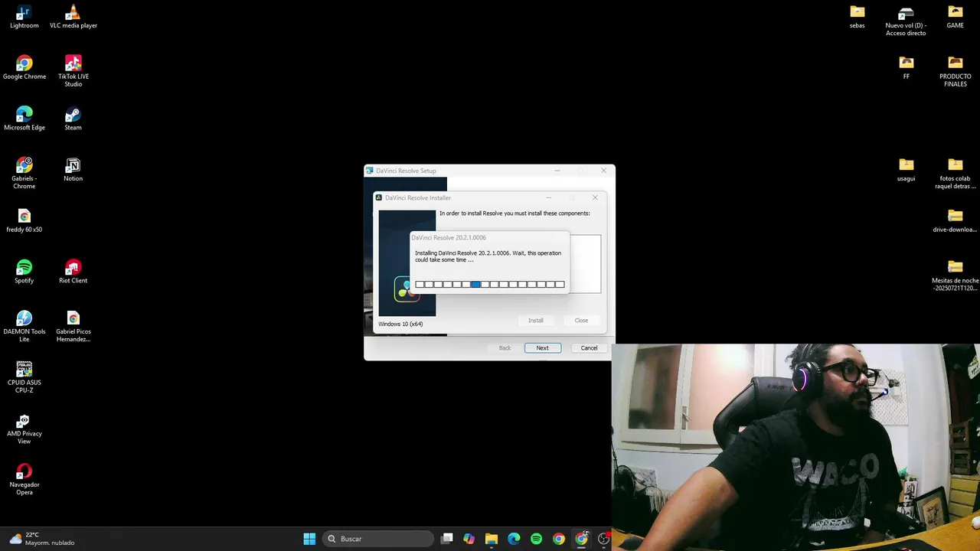980x551 pixels.
Task: Open Gabriel Picos Hernandez file
Action: click(73, 327)
